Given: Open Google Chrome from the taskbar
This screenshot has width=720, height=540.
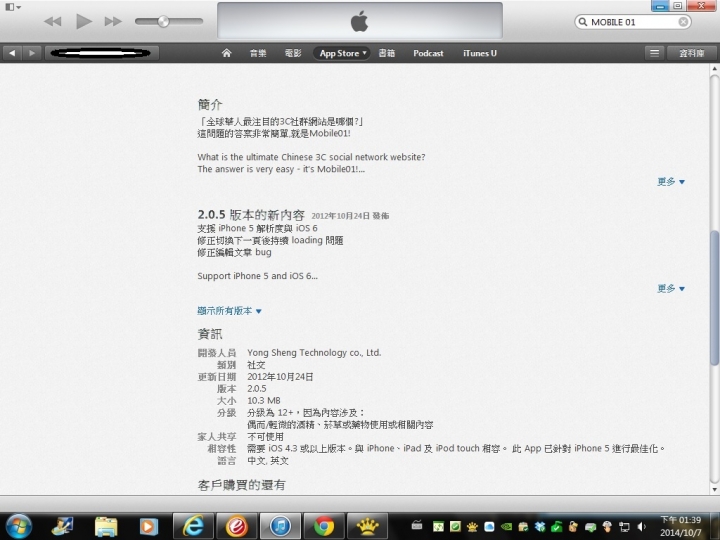Looking at the screenshot, I should click(x=324, y=526).
